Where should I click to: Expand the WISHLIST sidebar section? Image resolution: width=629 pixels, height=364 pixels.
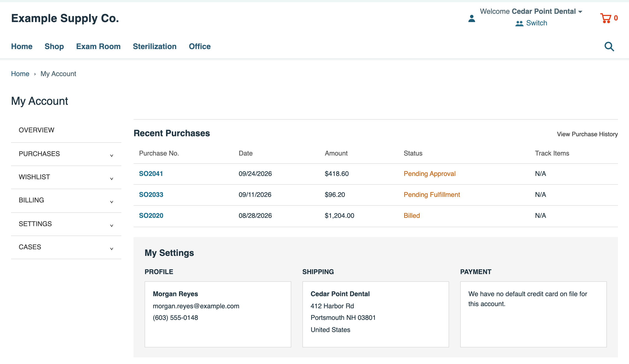[66, 177]
